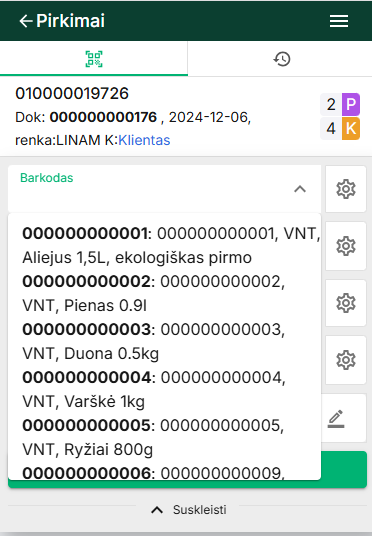Click the green button behind dropdown

pyautogui.click(x=344, y=469)
